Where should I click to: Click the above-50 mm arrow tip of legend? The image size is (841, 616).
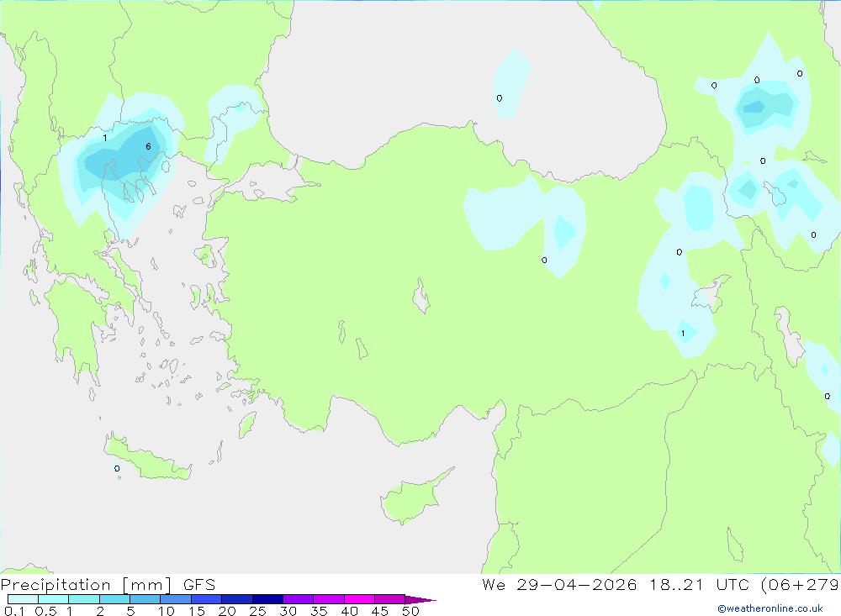click(x=421, y=599)
